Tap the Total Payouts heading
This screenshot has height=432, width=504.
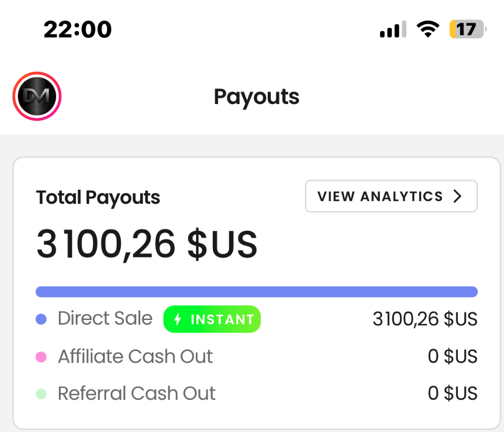click(98, 198)
